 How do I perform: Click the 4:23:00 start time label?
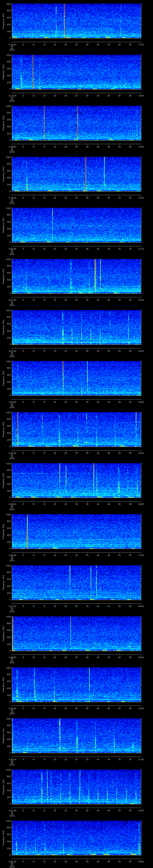click(12, 402)
